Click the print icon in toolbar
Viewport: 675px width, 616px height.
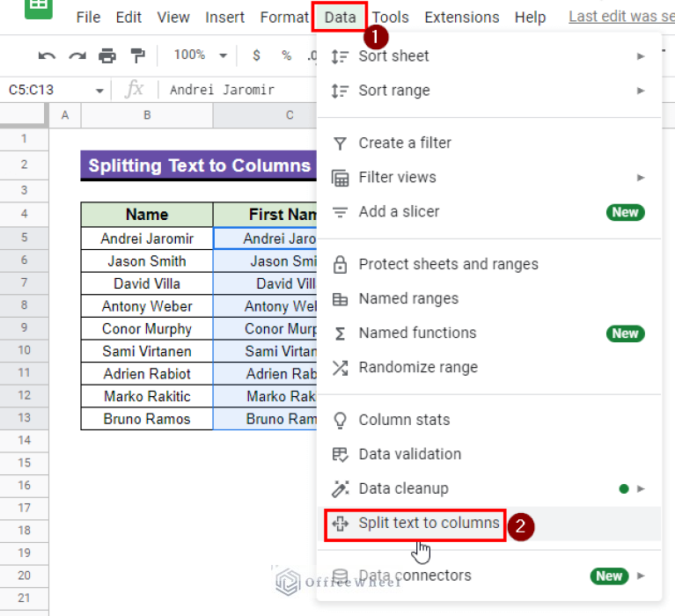point(107,55)
